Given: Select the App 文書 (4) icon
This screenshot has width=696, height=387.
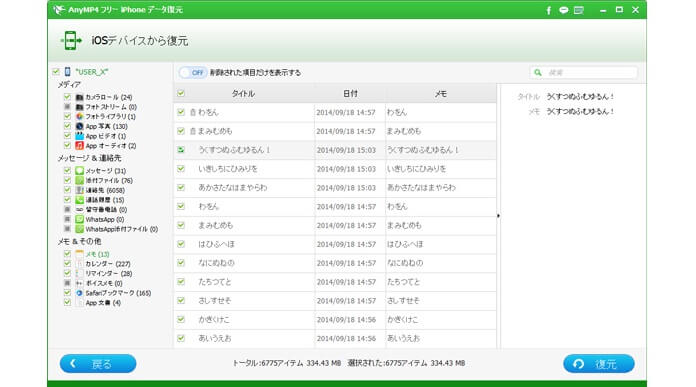Looking at the screenshot, I should point(79,303).
